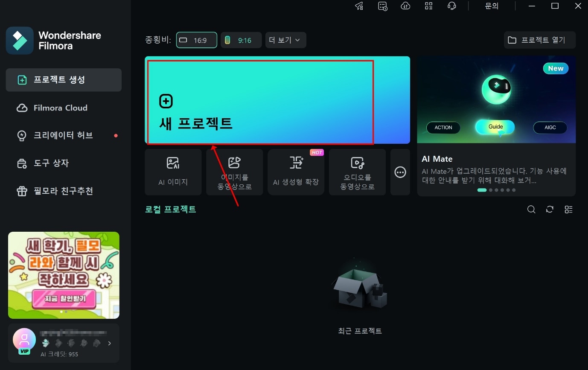Open the 새 학기 promo banner
This screenshot has width=588, height=370.
click(64, 275)
